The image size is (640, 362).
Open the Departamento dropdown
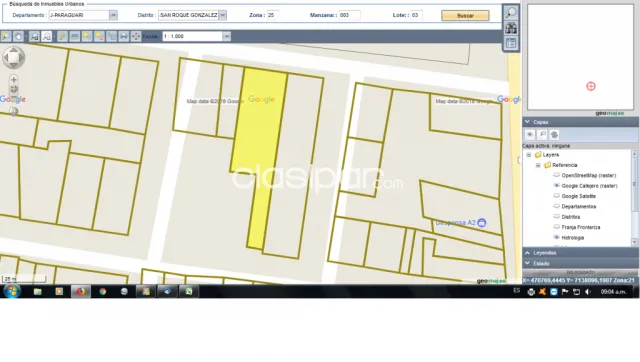(113, 15)
